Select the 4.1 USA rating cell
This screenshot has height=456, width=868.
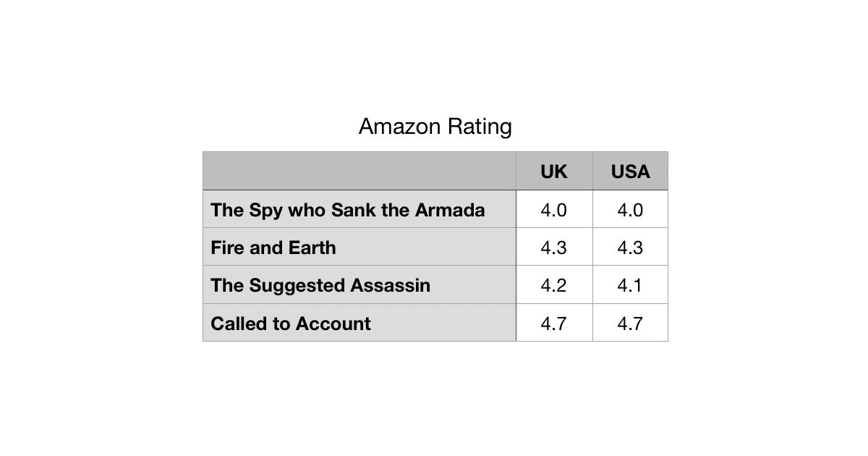630,285
